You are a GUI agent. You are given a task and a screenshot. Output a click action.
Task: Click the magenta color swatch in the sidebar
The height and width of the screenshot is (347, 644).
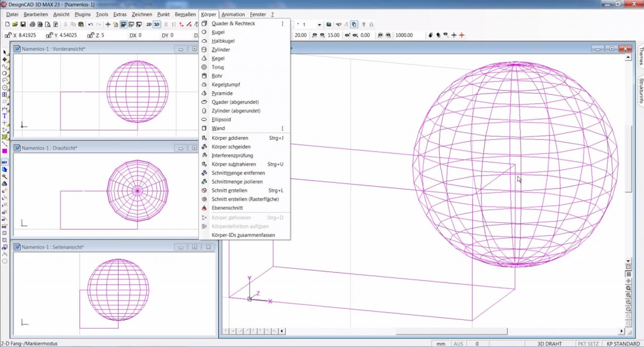[x=5, y=151]
